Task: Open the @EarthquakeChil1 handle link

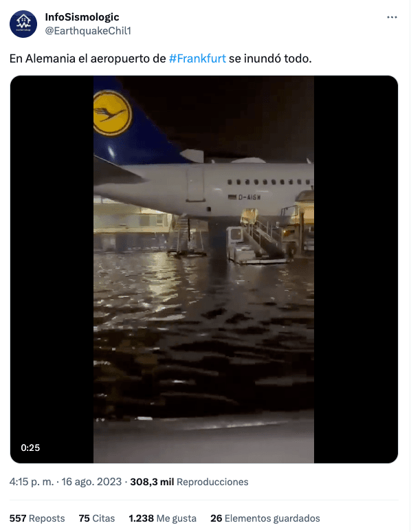Action: click(88, 31)
